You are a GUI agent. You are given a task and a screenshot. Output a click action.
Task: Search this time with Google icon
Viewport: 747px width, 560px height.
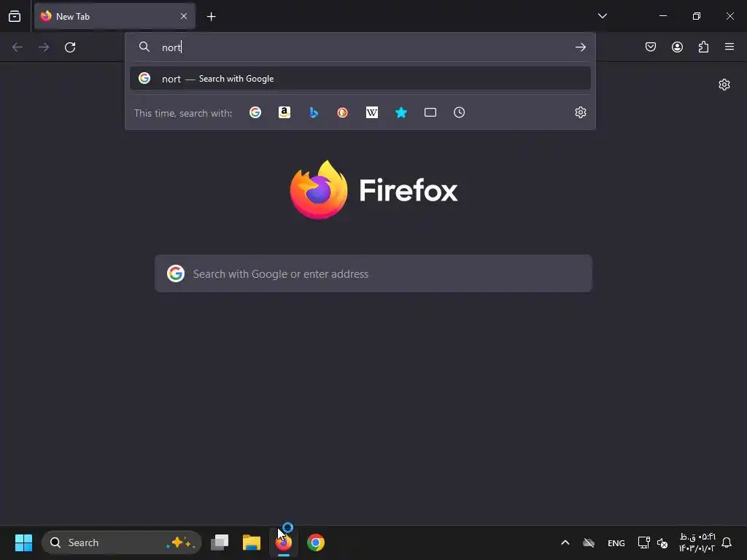click(x=255, y=112)
